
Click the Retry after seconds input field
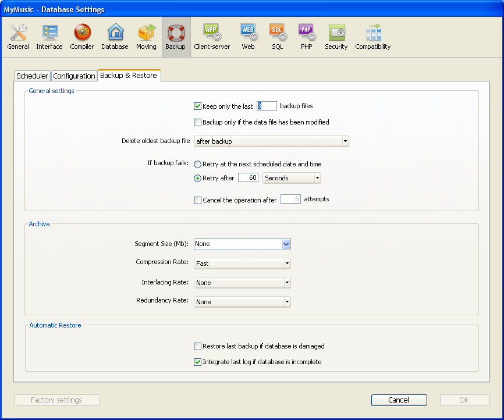click(x=249, y=178)
